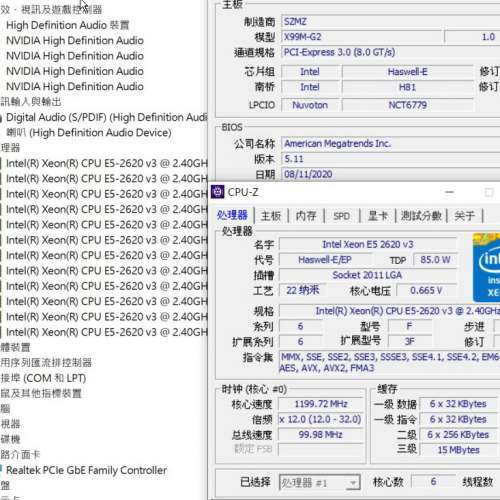
Task: Click the BIOS version 5.11 field
Action: click(391, 159)
